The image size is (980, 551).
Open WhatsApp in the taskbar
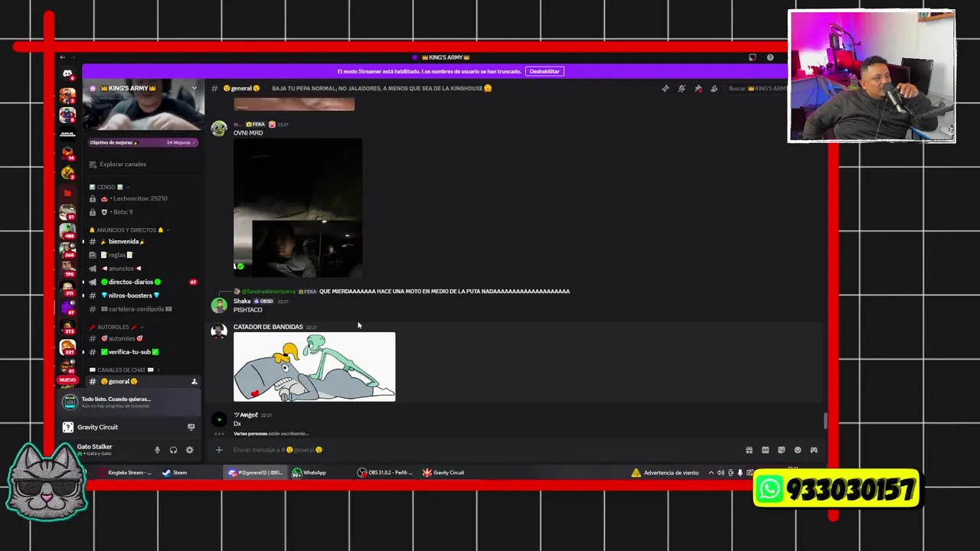[309, 473]
